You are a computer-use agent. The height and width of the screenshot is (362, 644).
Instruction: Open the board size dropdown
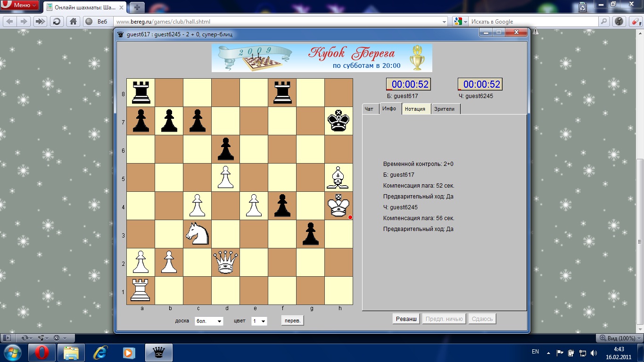click(209, 321)
